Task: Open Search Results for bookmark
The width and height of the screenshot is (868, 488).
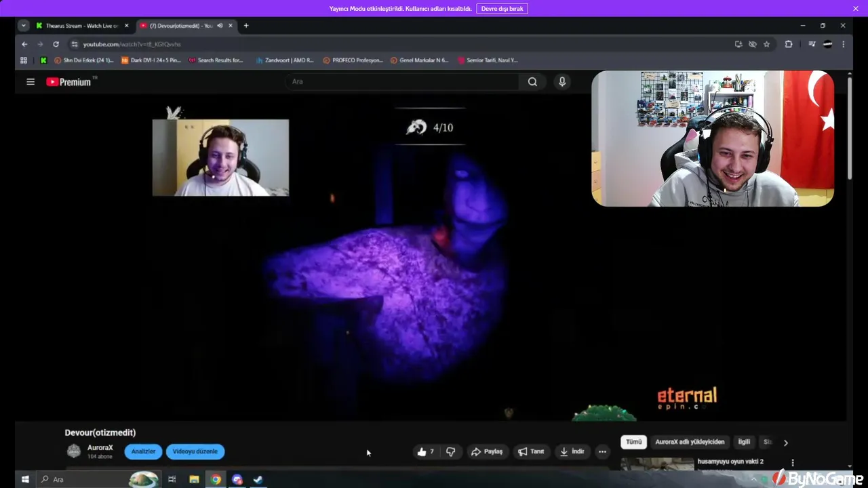Action: tap(216, 60)
